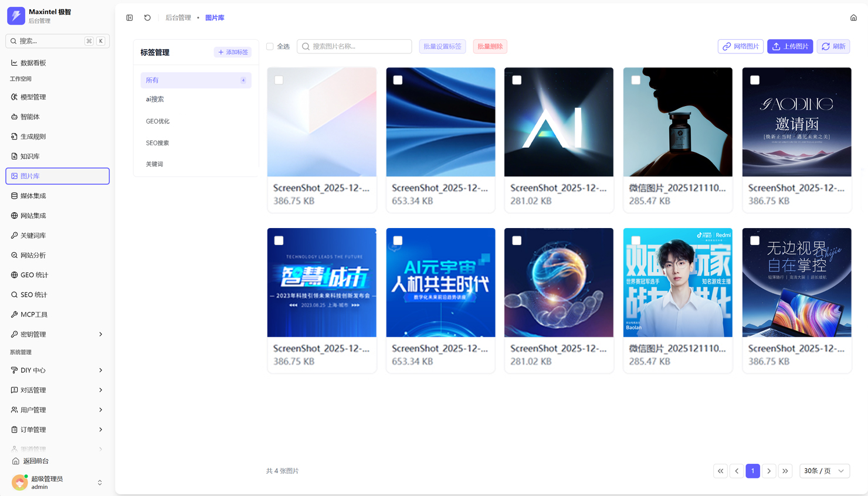This screenshot has width=868, height=496.
Task: Select the GEO优化 tag filter
Action: 158,121
